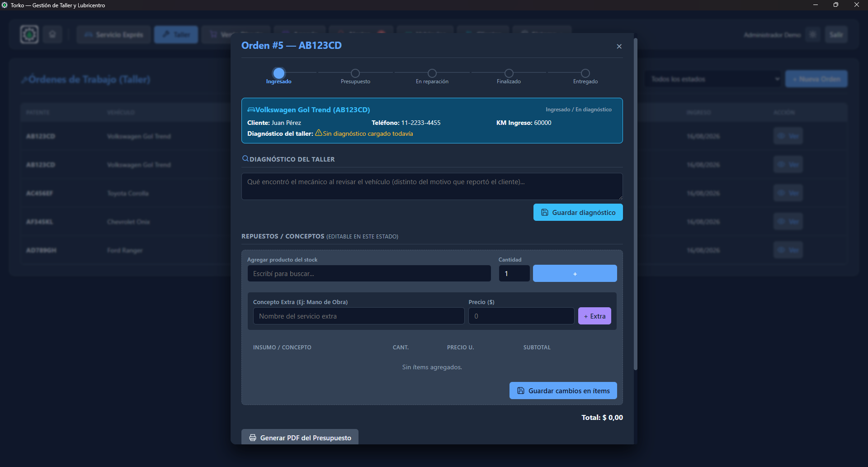Click the Concepto Extra name field
Screen dimensions: 868x467
click(359, 316)
